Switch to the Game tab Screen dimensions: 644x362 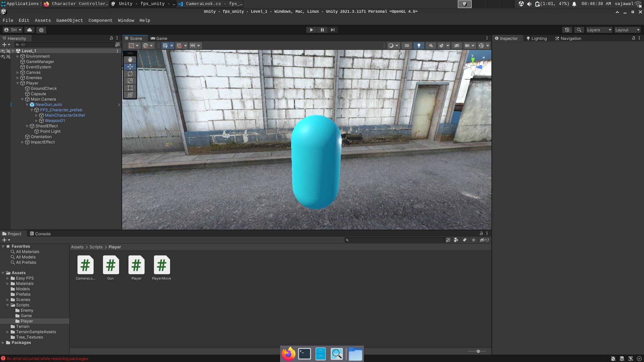coord(159,38)
